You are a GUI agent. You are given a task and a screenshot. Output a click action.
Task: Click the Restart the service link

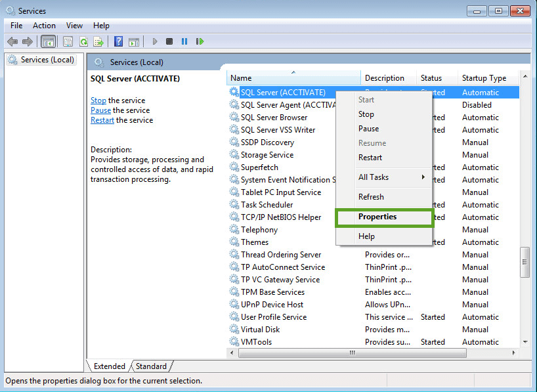point(102,120)
